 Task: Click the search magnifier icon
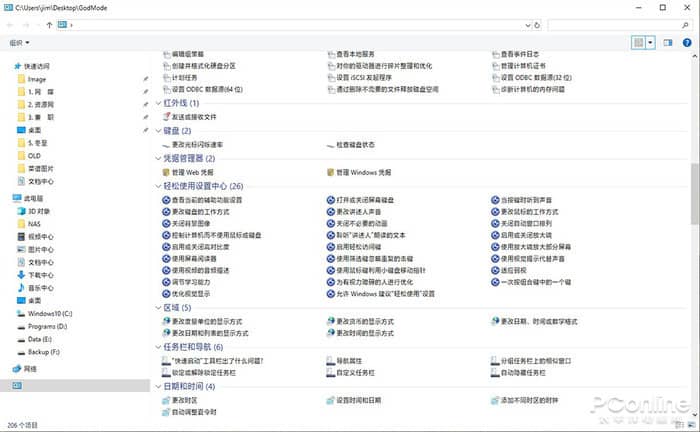(685, 25)
